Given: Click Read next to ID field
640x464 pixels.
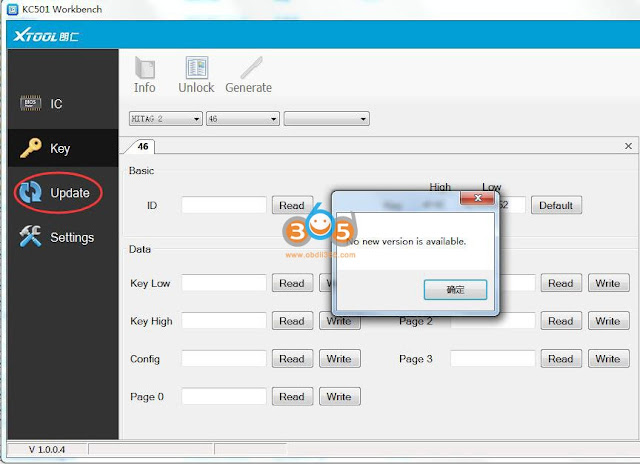Looking at the screenshot, I should tap(292, 205).
